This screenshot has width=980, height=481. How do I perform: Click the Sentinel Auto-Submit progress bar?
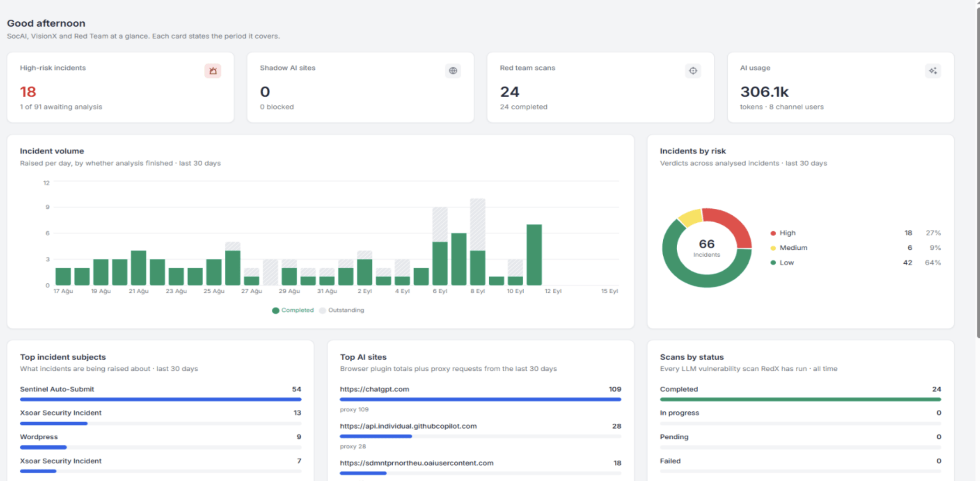pos(160,399)
